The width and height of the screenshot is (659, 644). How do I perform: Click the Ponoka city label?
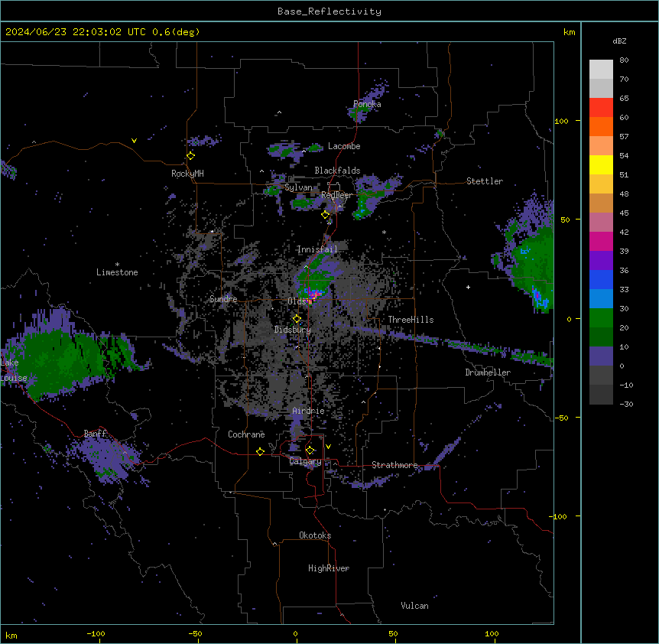(x=367, y=104)
